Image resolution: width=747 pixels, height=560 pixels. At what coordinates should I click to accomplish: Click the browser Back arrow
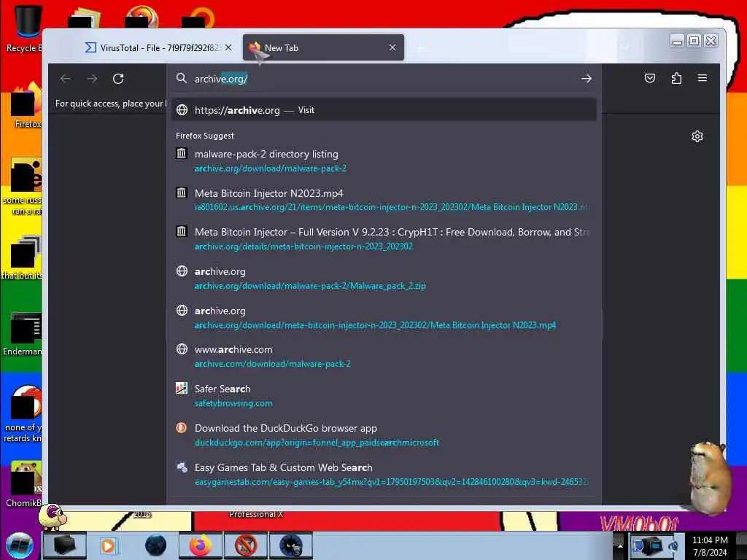[x=65, y=79]
